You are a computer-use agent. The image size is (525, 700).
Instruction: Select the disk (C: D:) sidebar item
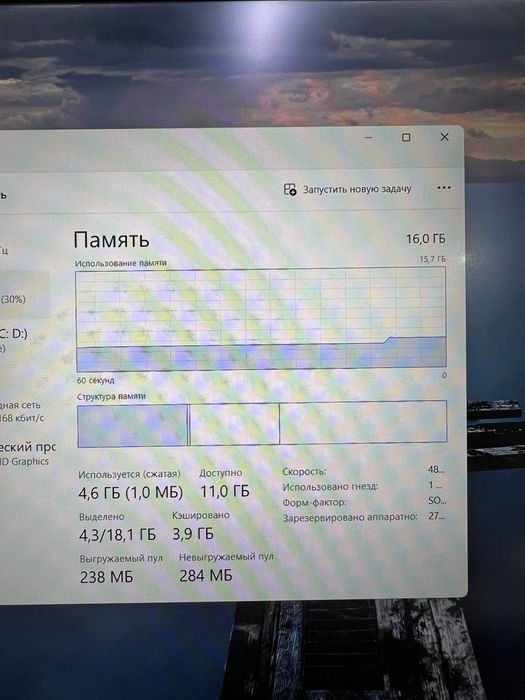pyautogui.click(x=14, y=339)
